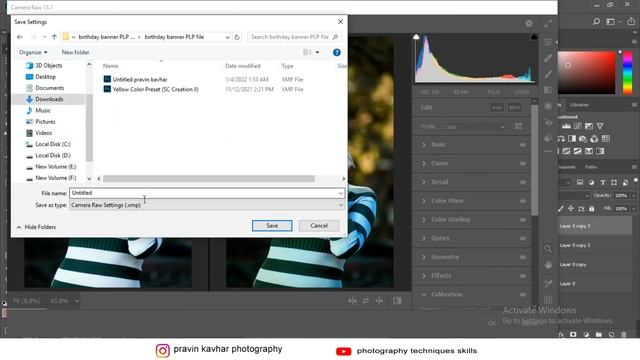
Task: Add a Photo Filter adjustment layer
Action: [x=583, y=139]
